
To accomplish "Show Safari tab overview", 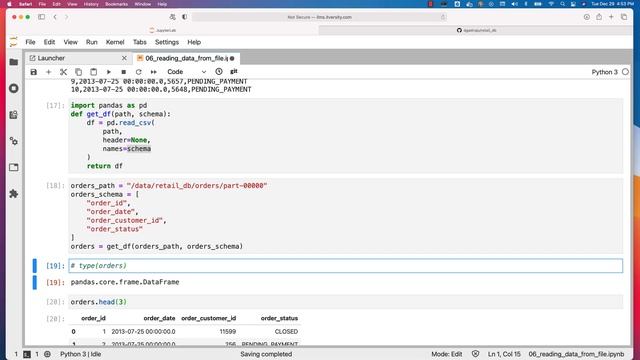I will click(624, 17).
